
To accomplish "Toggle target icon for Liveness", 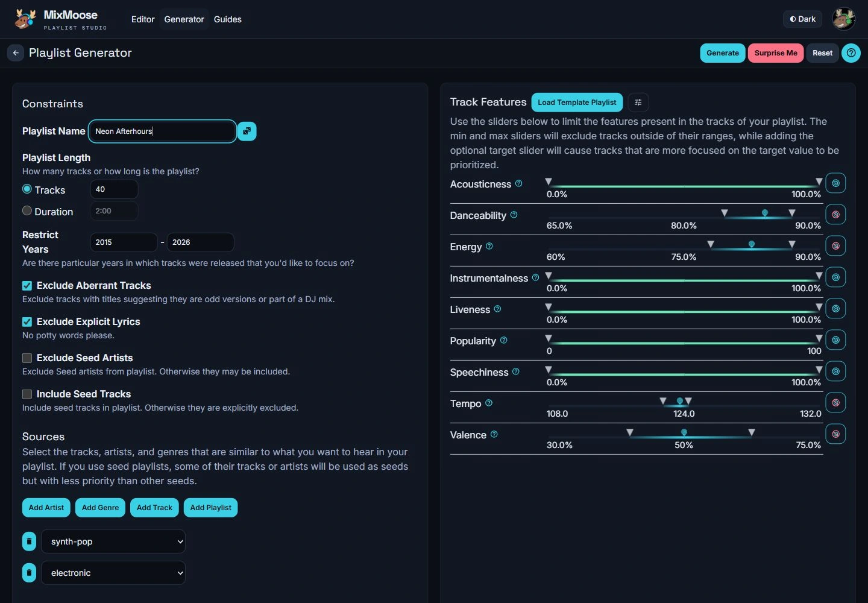I will 835,309.
